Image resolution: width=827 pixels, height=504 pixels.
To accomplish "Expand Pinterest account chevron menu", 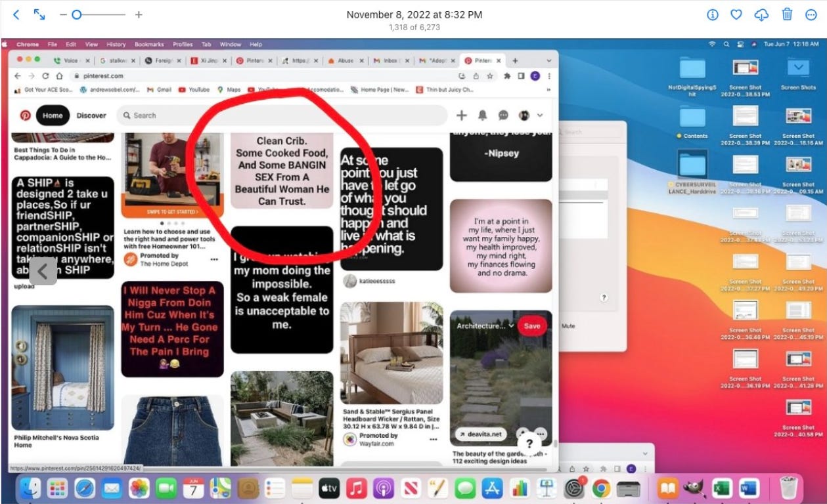I will click(540, 115).
